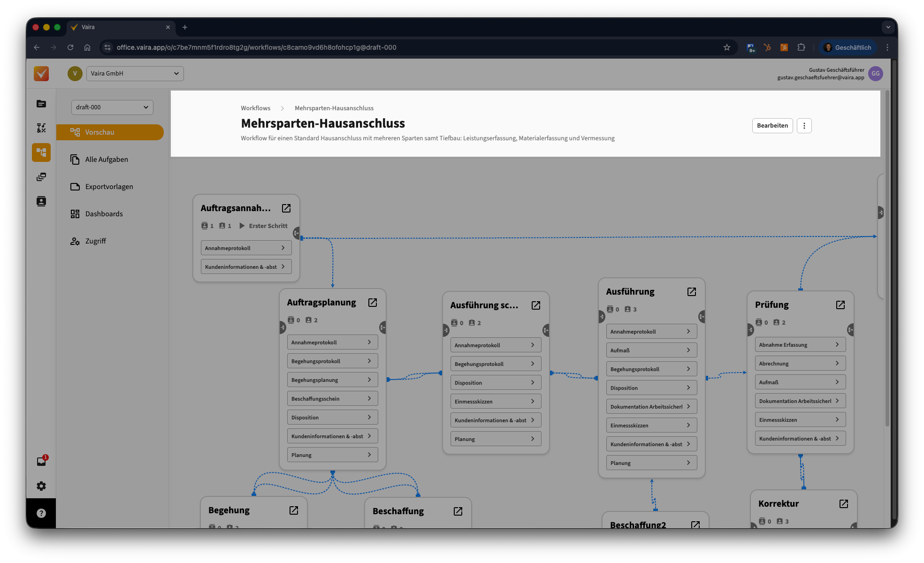The height and width of the screenshot is (563, 924).
Task: Click the Vaira logo icon top left
Action: (x=41, y=74)
